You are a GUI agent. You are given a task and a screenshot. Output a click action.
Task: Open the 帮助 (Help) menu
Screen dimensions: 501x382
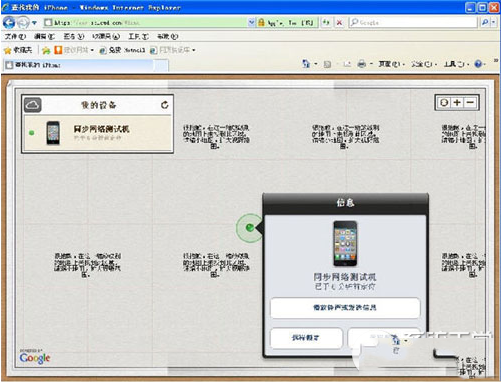pyautogui.click(x=168, y=36)
